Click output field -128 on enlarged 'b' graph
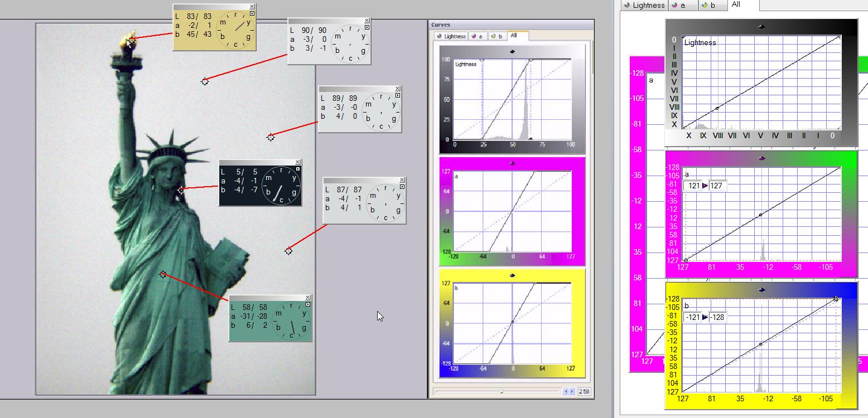Screen dimensions: 868x418 click(x=718, y=317)
